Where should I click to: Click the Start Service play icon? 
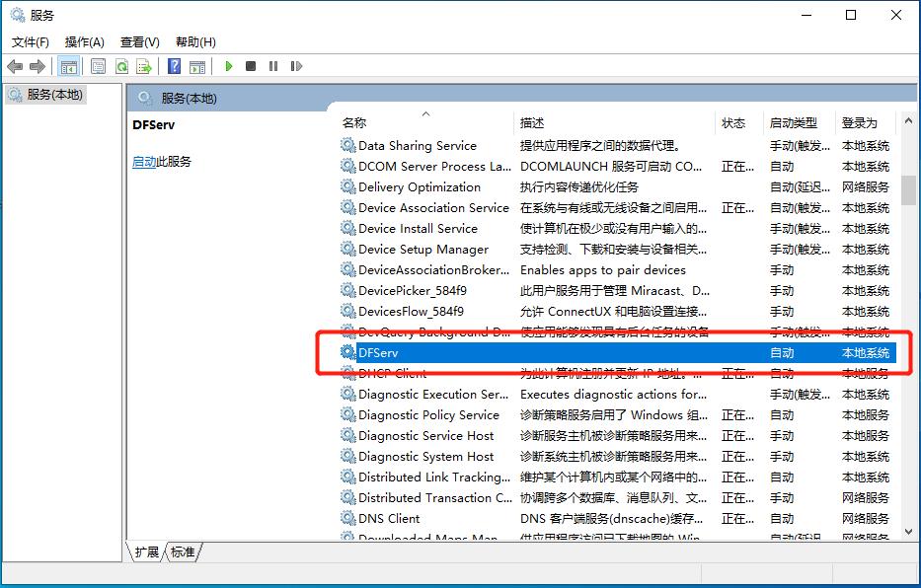(x=229, y=66)
